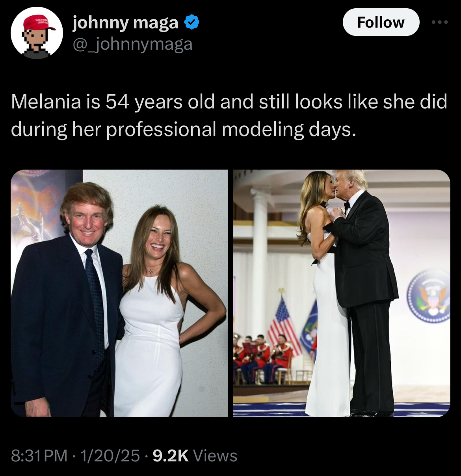The image size is (461, 476).
Task: View the 9.2K views count
Action: click(195, 455)
